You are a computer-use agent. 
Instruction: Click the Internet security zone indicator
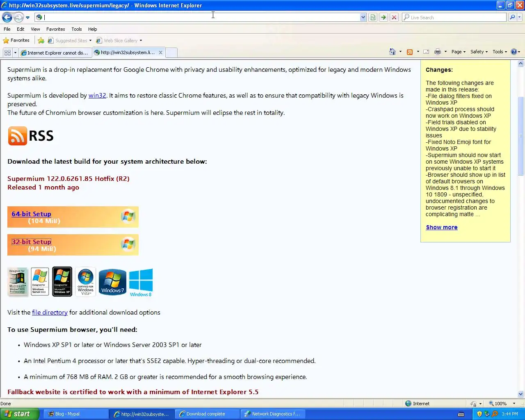(417, 404)
